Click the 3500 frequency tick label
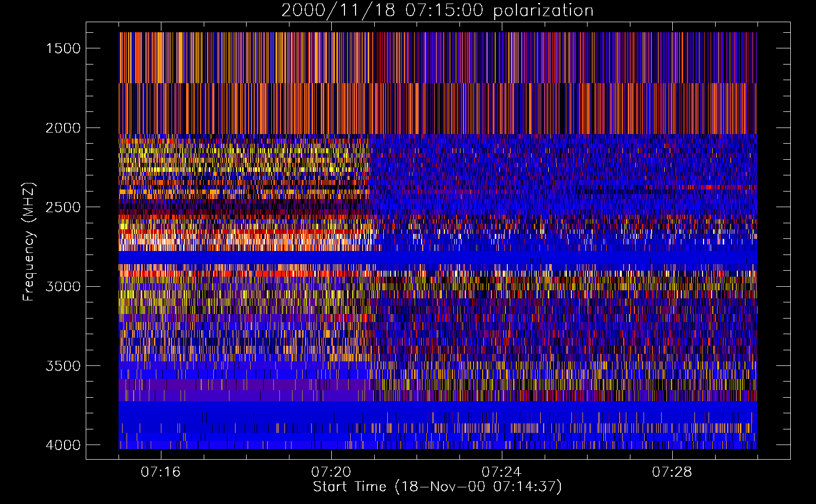 [x=63, y=366]
